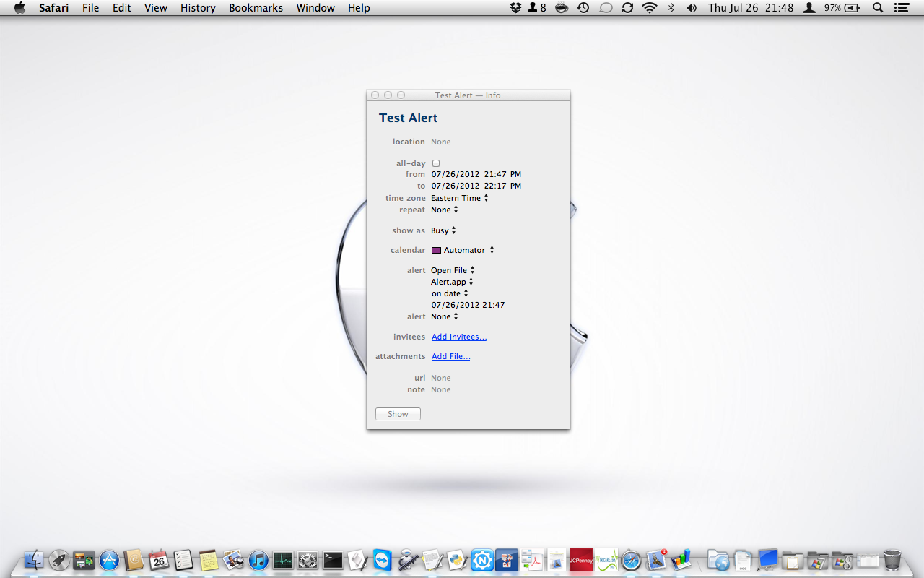Open the JCPenney dock icon

coord(581,560)
